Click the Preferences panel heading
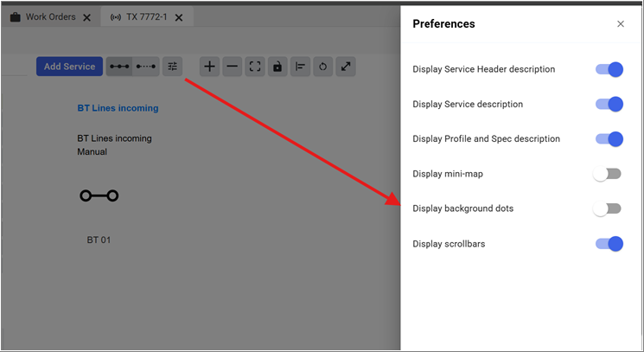The height and width of the screenshot is (352, 644). pyautogui.click(x=443, y=24)
